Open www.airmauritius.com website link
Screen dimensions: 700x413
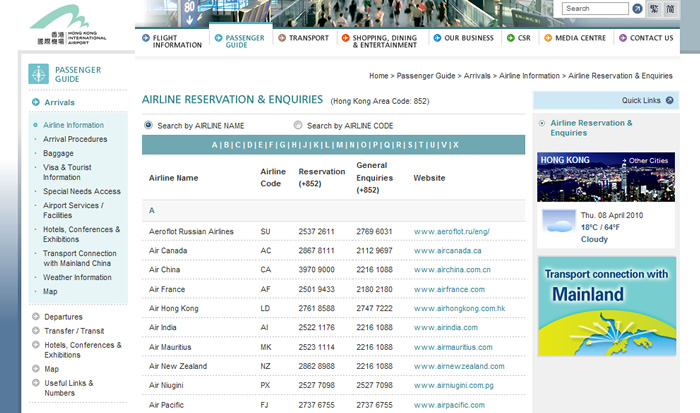click(453, 347)
